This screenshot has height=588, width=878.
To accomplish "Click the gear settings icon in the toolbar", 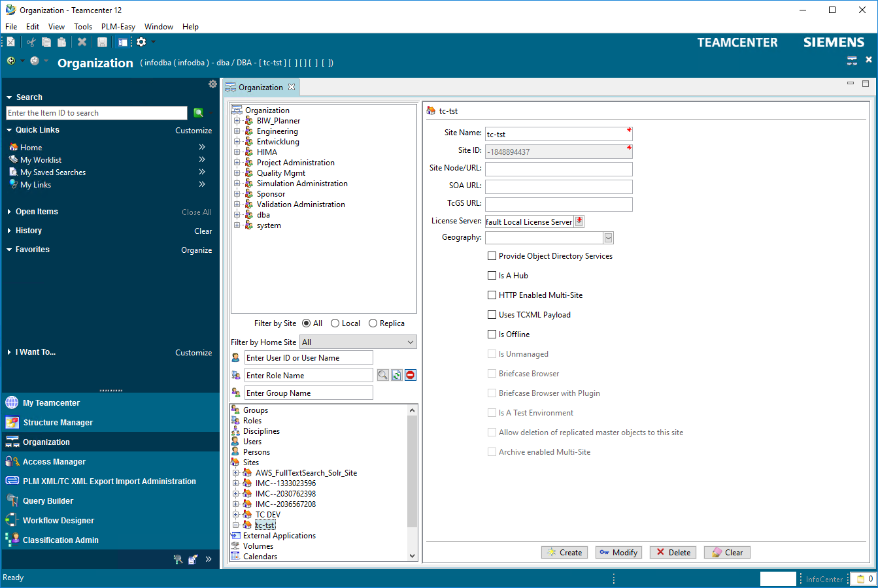I will tap(141, 42).
